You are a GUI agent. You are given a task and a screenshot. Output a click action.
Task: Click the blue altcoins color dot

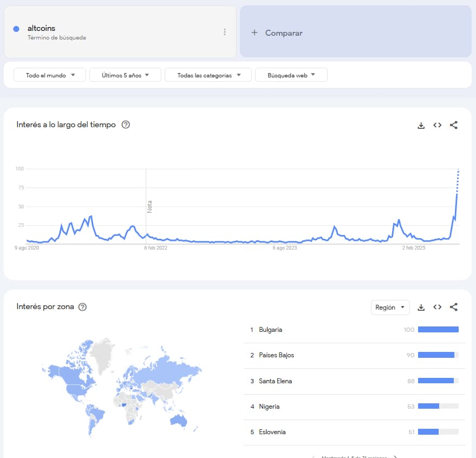point(16,29)
